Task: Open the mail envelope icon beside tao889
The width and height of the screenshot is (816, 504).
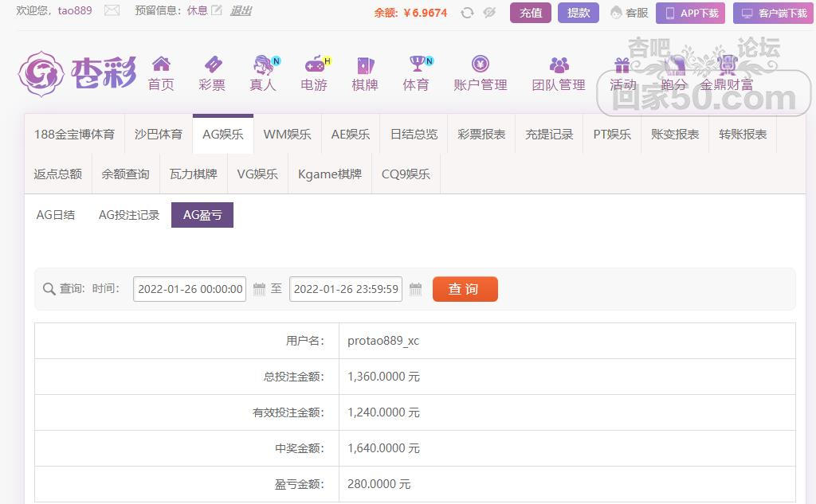Action: [x=112, y=10]
